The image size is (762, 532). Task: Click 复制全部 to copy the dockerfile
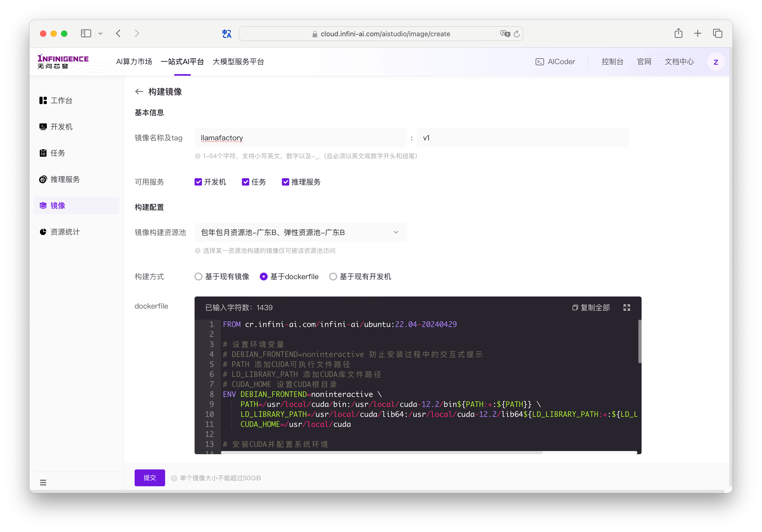tap(591, 308)
